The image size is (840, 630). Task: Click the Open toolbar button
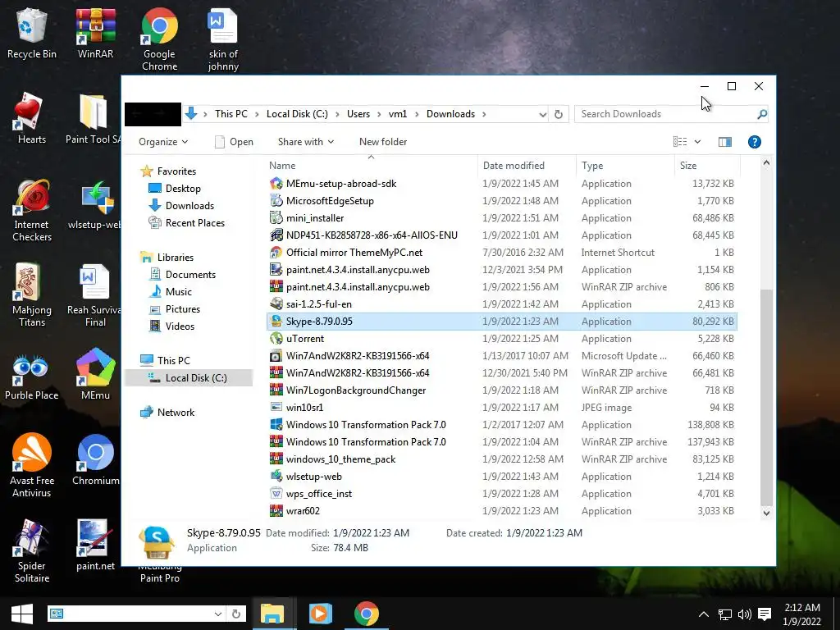tap(234, 142)
